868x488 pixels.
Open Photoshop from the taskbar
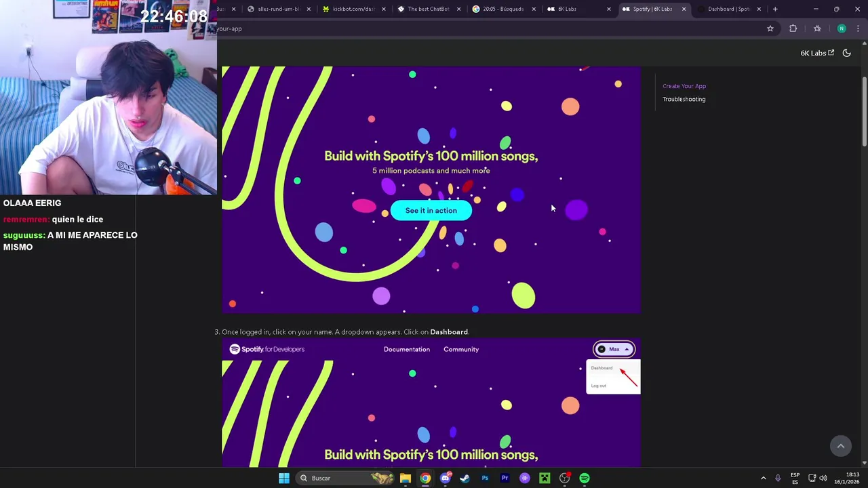coord(485,478)
